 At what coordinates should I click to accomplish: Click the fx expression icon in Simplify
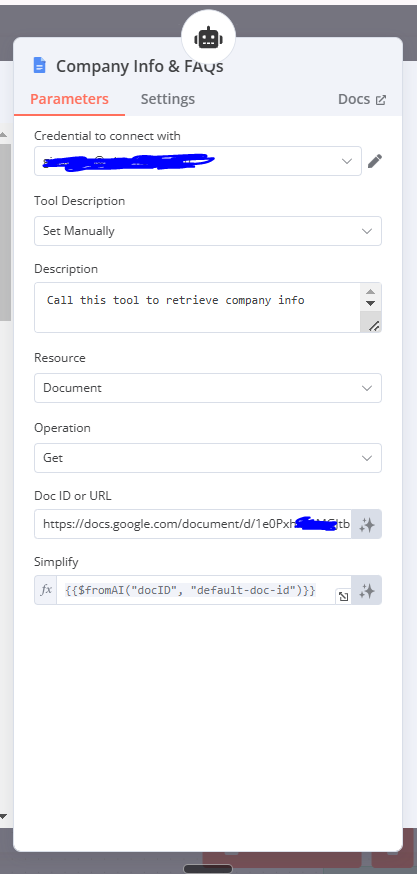click(46, 590)
